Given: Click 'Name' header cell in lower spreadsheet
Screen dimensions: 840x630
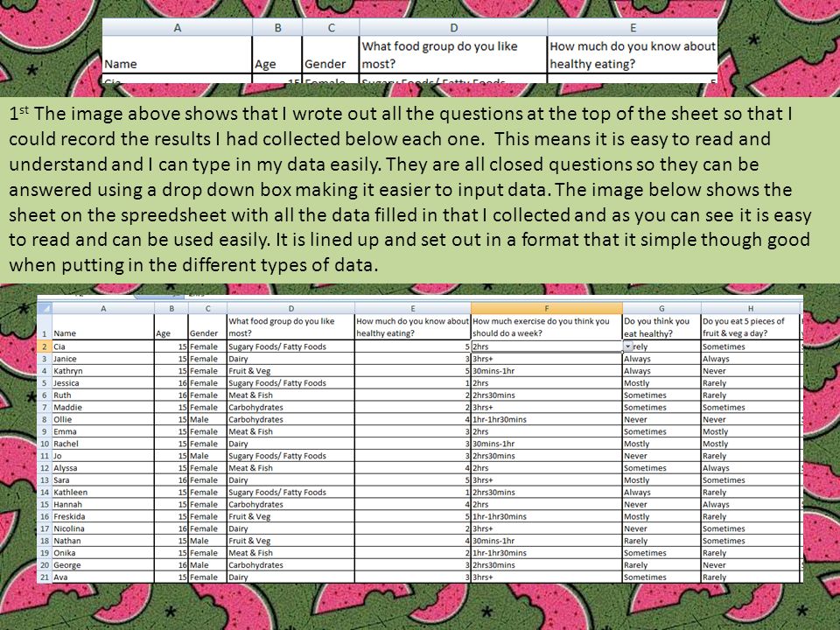Looking at the screenshot, I should coord(103,327).
